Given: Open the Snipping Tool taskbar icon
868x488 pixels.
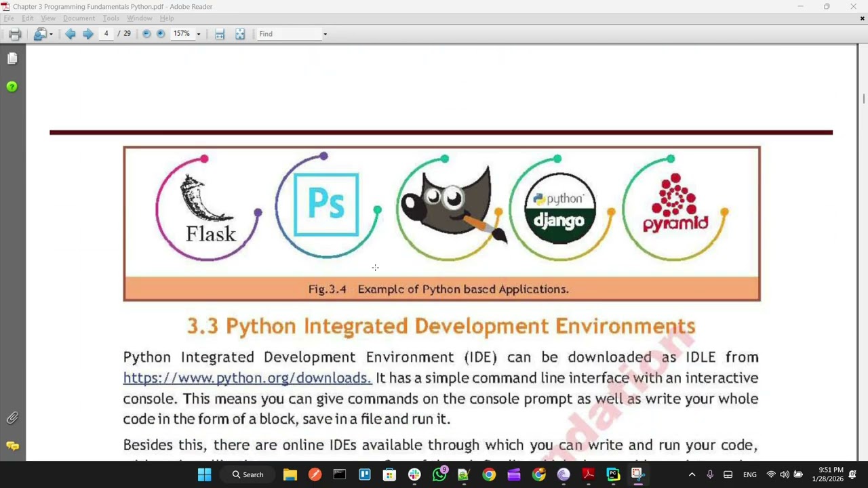Looking at the screenshot, I should click(x=637, y=474).
